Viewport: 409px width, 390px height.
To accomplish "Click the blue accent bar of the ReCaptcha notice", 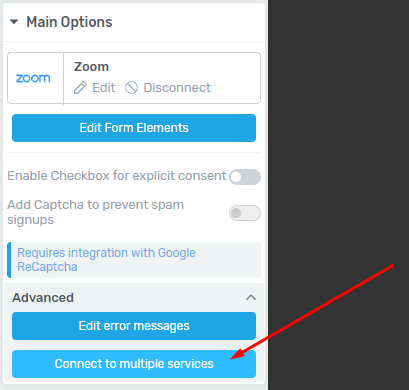I will pos(9,260).
